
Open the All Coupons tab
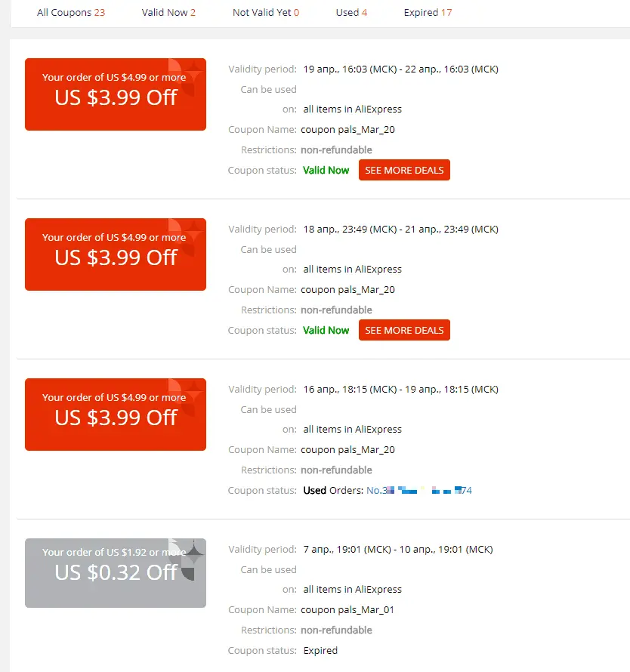click(71, 12)
